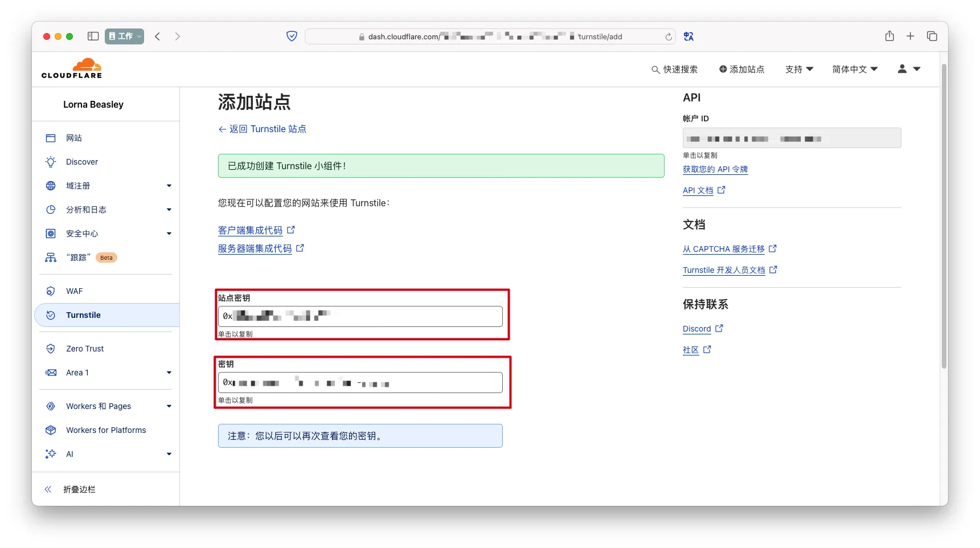The height and width of the screenshot is (548, 980).
Task: Click the Workers for Platforms icon
Action: click(51, 430)
